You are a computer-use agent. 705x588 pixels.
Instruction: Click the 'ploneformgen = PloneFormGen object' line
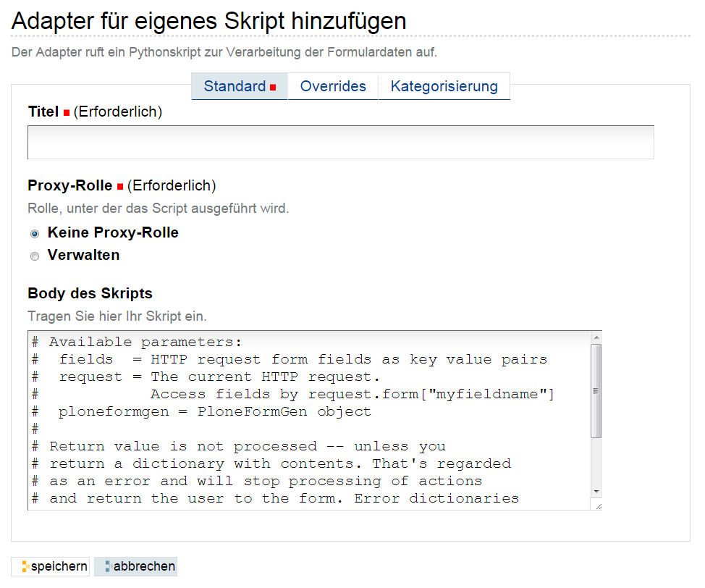[x=201, y=411]
